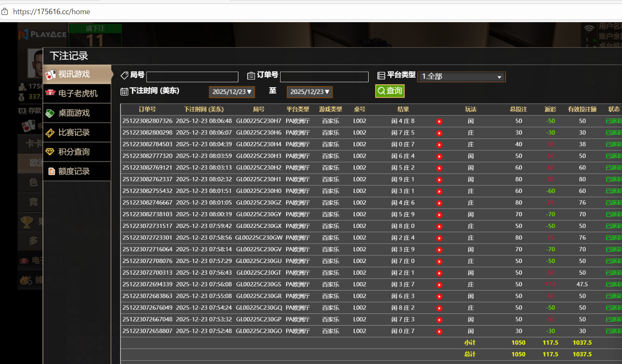Screen dimensions: 622x364
Task: Click the red play icon for order 251223082807326
Action: 439,121
